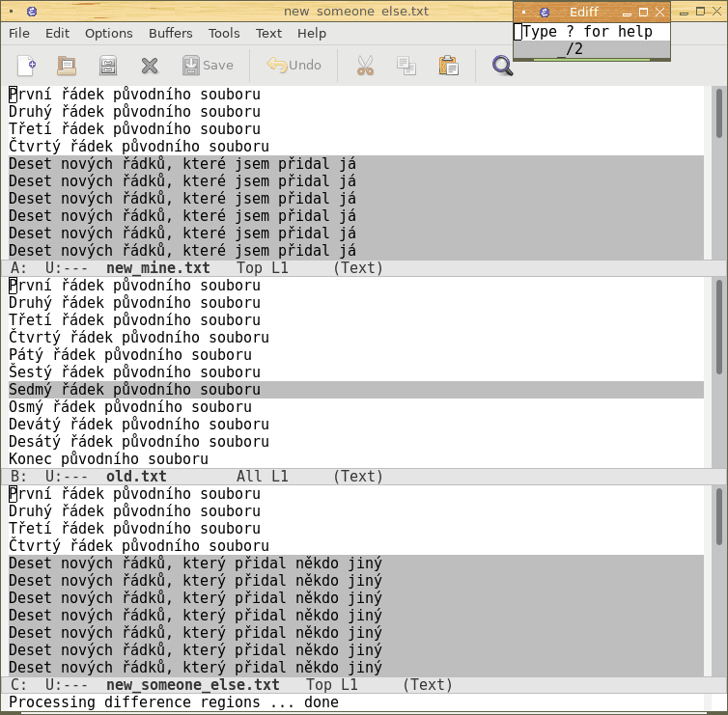Open the Options menu
The height and width of the screenshot is (715, 728).
109,34
